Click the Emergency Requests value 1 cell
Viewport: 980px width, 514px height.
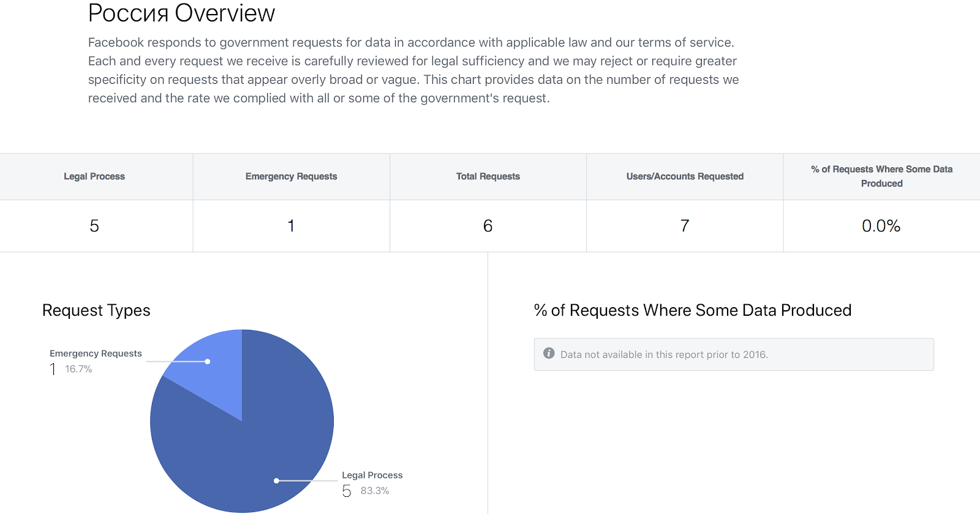click(291, 226)
